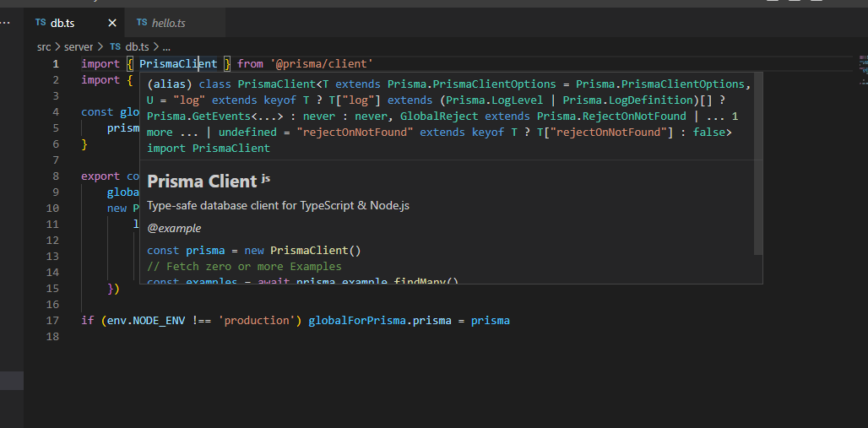
Task: Click line number 1 in the gutter
Action: (56, 64)
